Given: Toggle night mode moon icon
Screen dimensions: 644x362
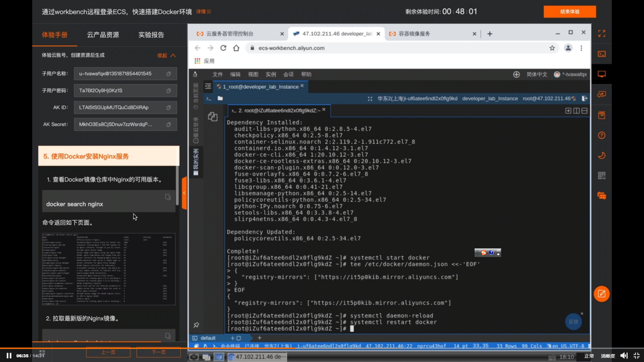Looking at the screenshot, I should click(602, 155).
